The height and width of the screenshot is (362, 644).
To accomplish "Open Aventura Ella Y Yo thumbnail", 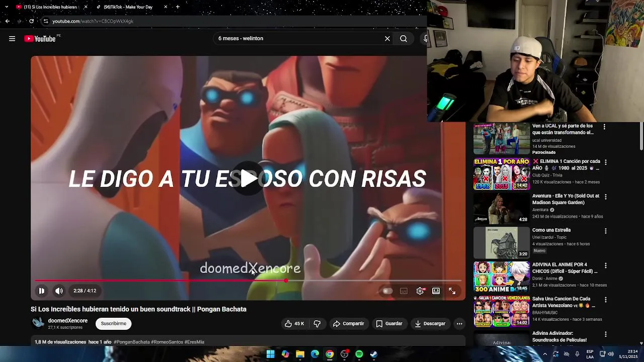I will tap(501, 208).
